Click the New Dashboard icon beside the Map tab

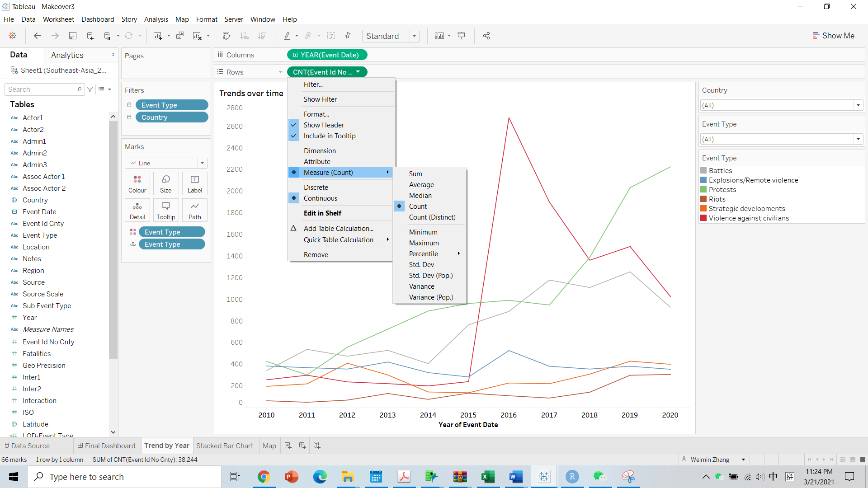point(302,446)
